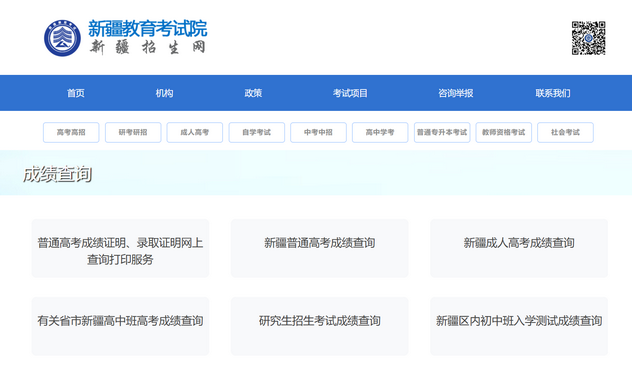Image resolution: width=632 pixels, height=368 pixels.
Task: Open the 考试项目 navigation menu
Action: coord(350,93)
